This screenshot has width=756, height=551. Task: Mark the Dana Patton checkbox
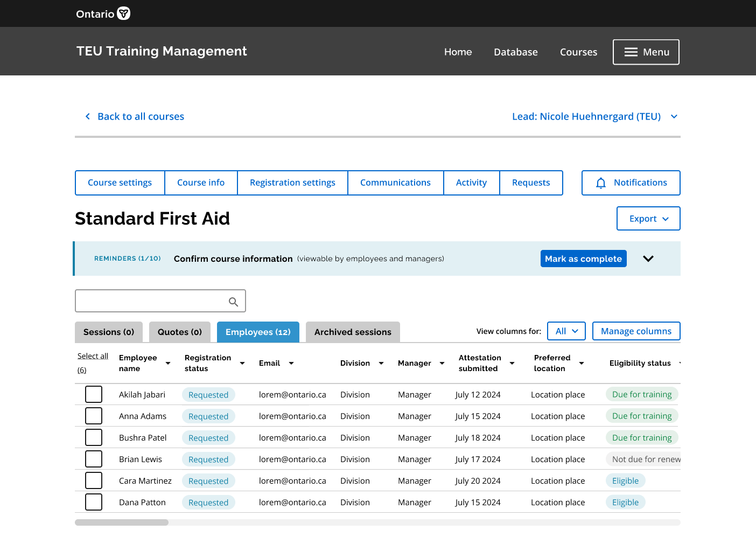[94, 502]
